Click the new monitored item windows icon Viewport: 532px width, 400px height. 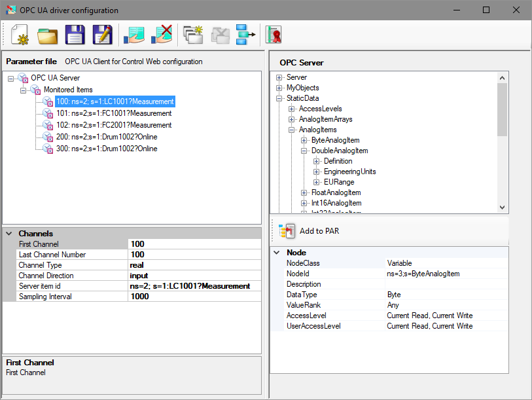click(x=193, y=35)
